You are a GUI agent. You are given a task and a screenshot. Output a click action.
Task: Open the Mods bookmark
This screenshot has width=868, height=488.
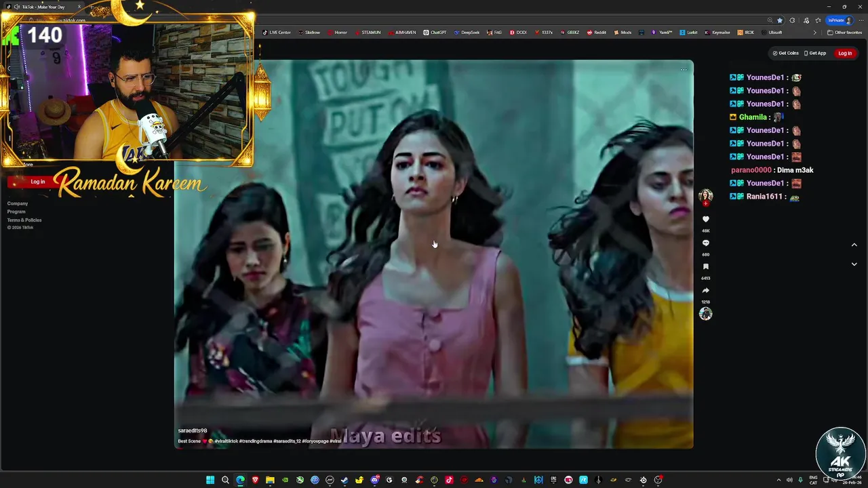[623, 33]
